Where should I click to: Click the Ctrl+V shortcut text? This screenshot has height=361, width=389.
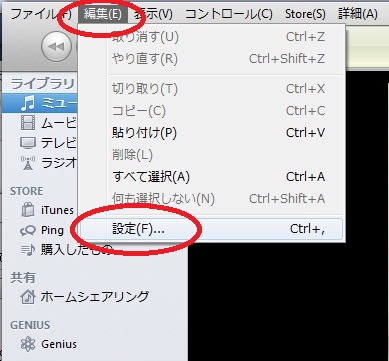pyautogui.click(x=305, y=133)
